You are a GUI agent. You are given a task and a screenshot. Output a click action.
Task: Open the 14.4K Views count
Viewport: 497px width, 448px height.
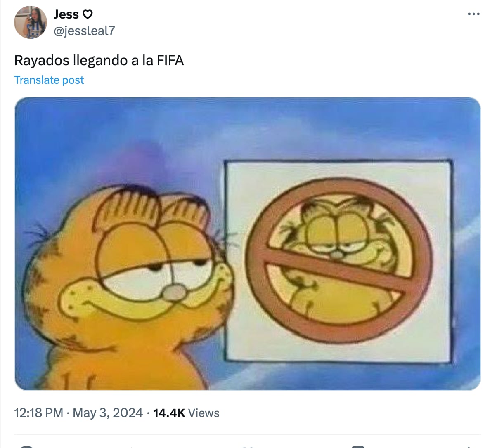tap(186, 413)
